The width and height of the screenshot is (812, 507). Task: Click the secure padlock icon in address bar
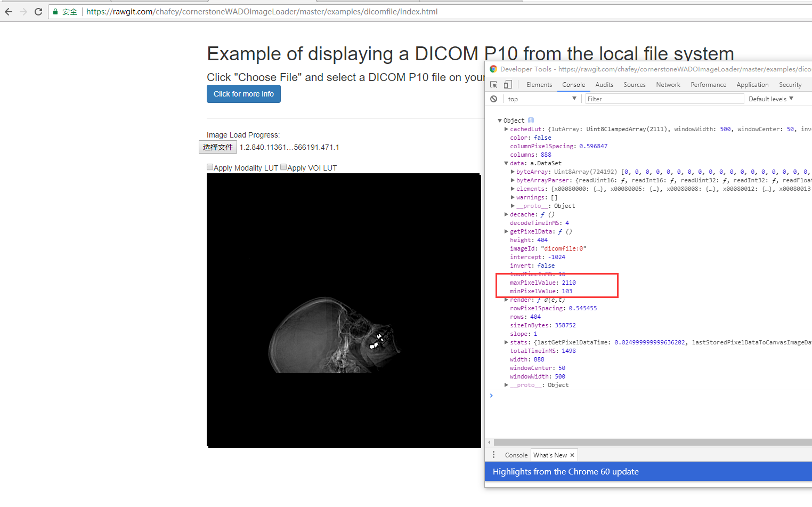point(55,11)
